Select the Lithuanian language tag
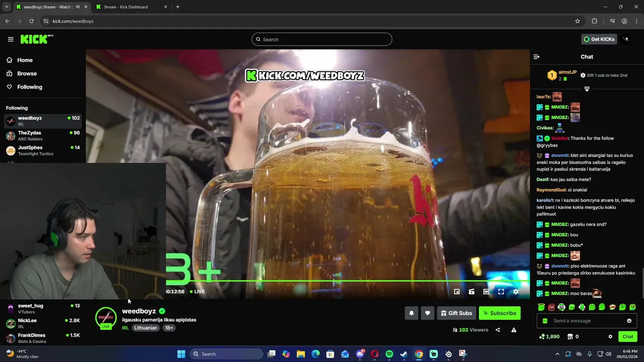Viewport: 644px width, 362px height. (145, 328)
